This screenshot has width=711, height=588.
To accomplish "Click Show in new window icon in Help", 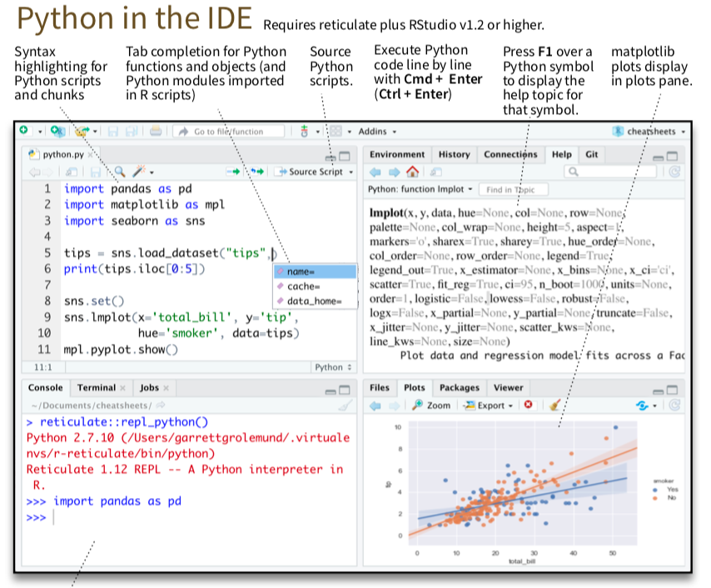I will (x=435, y=172).
